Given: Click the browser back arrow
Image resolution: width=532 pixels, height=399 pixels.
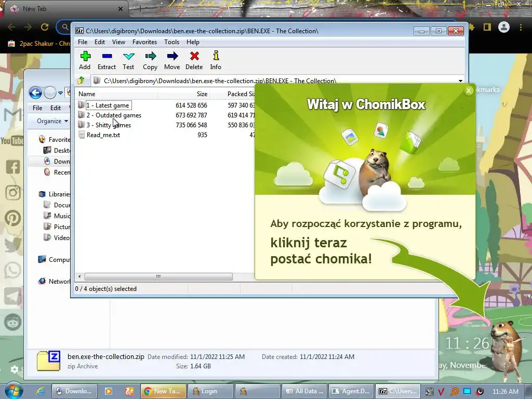Looking at the screenshot, I should pos(11,27).
